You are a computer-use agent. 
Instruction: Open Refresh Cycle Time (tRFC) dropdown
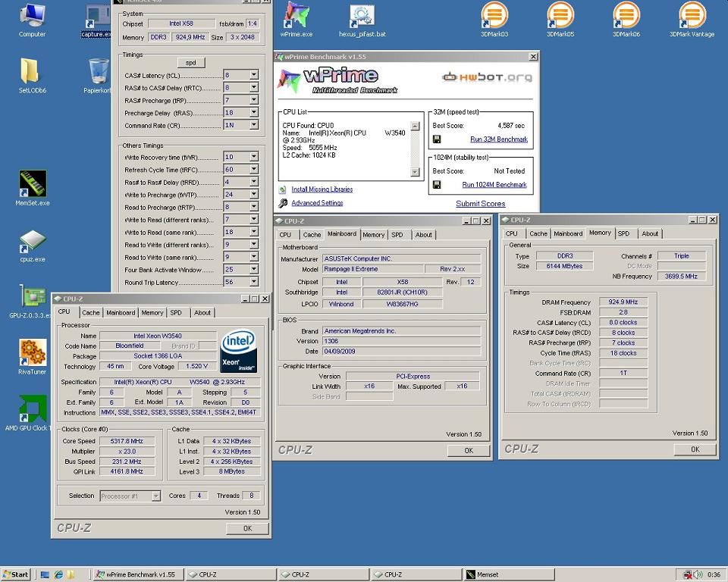coord(254,170)
